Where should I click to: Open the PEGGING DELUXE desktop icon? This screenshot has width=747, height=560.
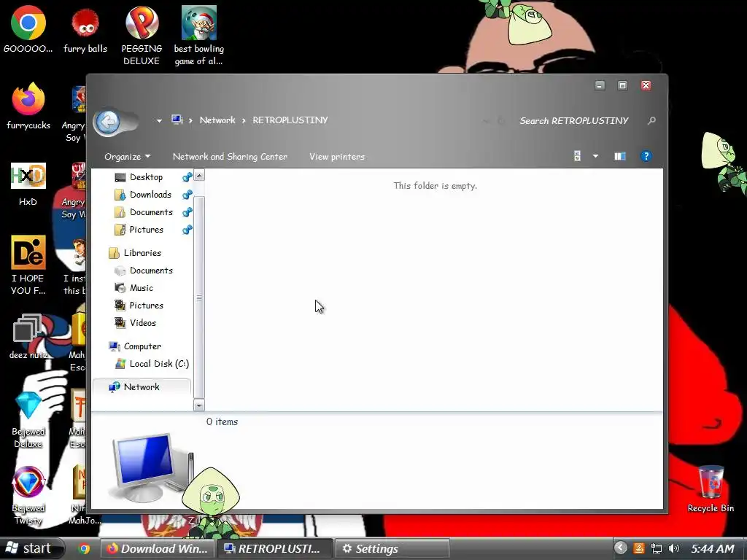(x=142, y=36)
